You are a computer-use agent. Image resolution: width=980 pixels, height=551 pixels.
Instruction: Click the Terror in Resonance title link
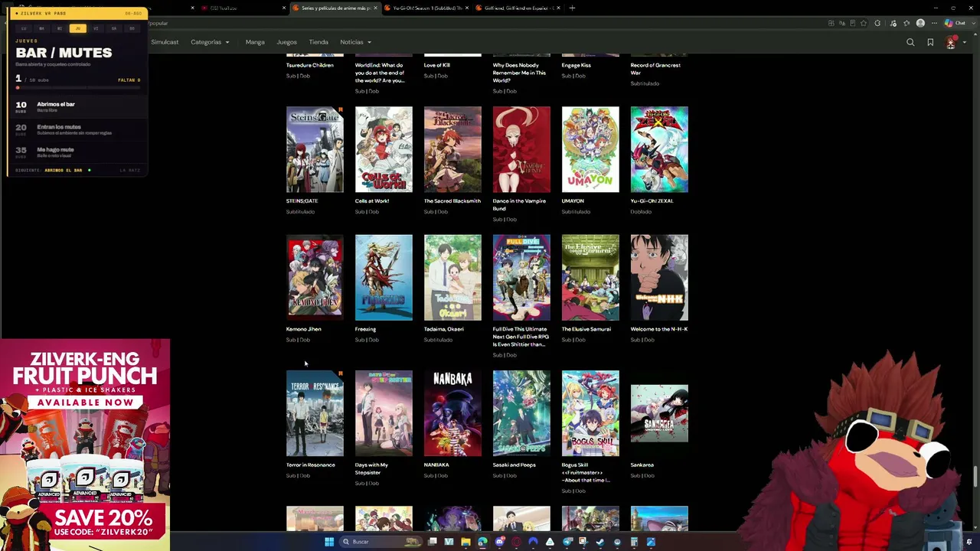point(310,465)
